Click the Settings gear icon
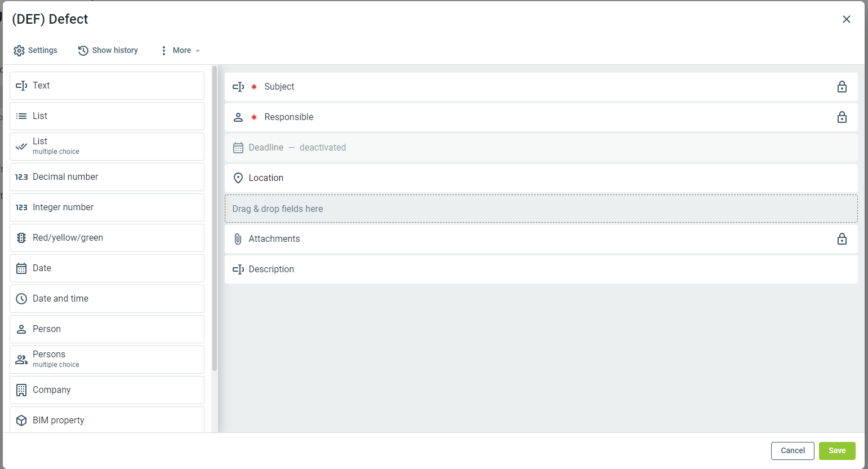 (19, 51)
